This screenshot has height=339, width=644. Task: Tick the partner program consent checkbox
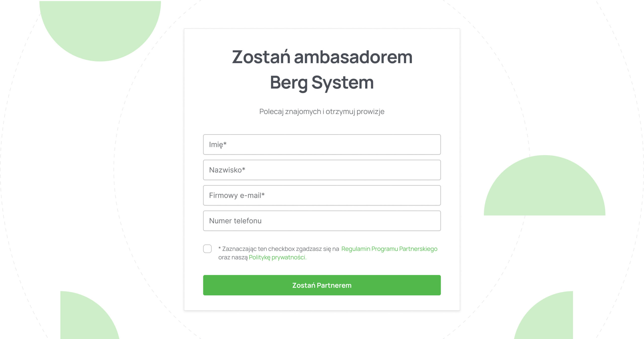(207, 249)
